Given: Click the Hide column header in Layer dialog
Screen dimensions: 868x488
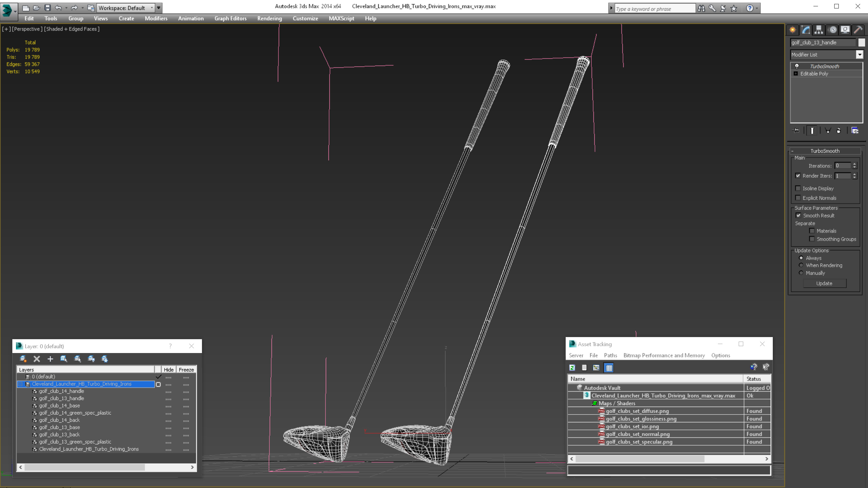Looking at the screenshot, I should point(168,369).
